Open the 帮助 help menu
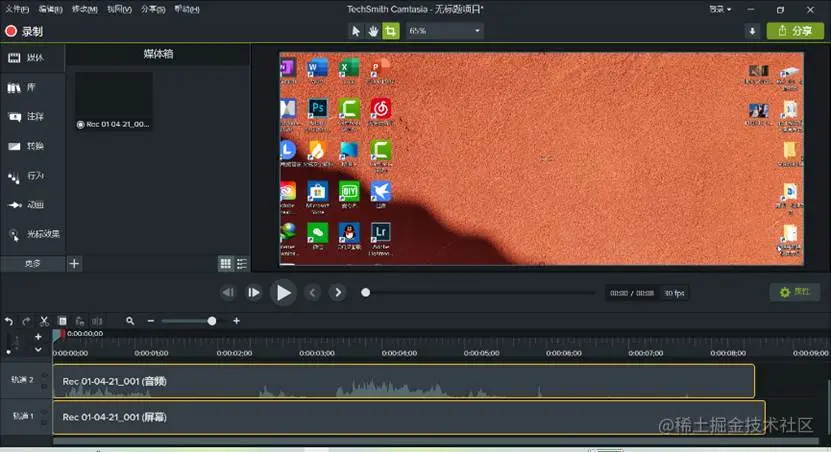The image size is (831, 452). point(187,9)
